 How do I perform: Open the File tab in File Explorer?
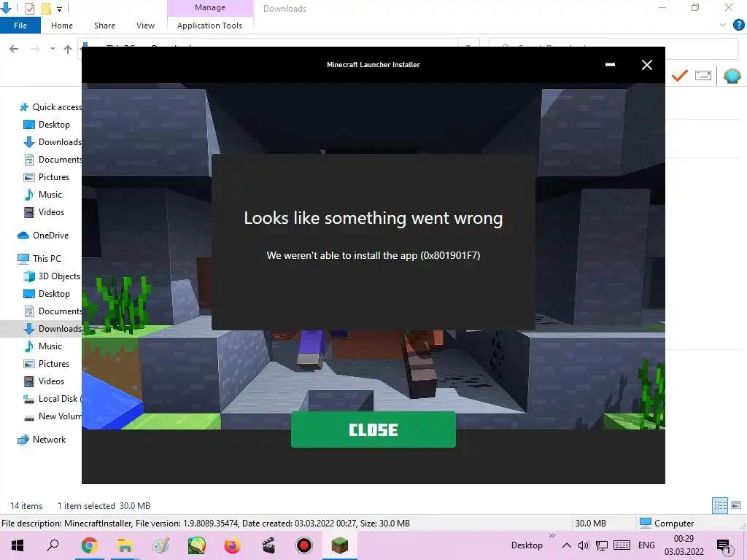(x=20, y=26)
